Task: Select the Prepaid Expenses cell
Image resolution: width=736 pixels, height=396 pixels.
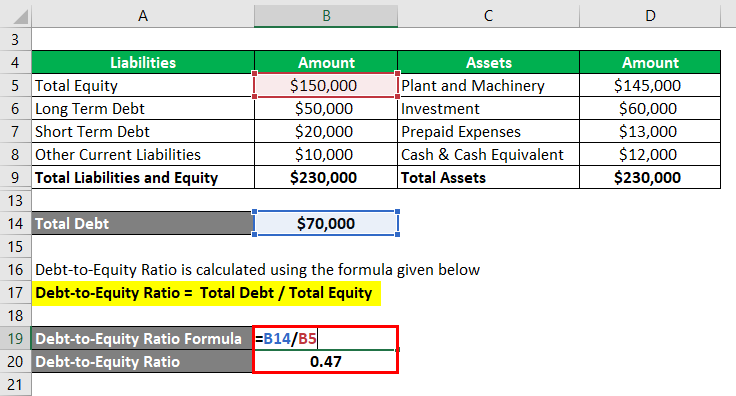Action: click(x=488, y=131)
